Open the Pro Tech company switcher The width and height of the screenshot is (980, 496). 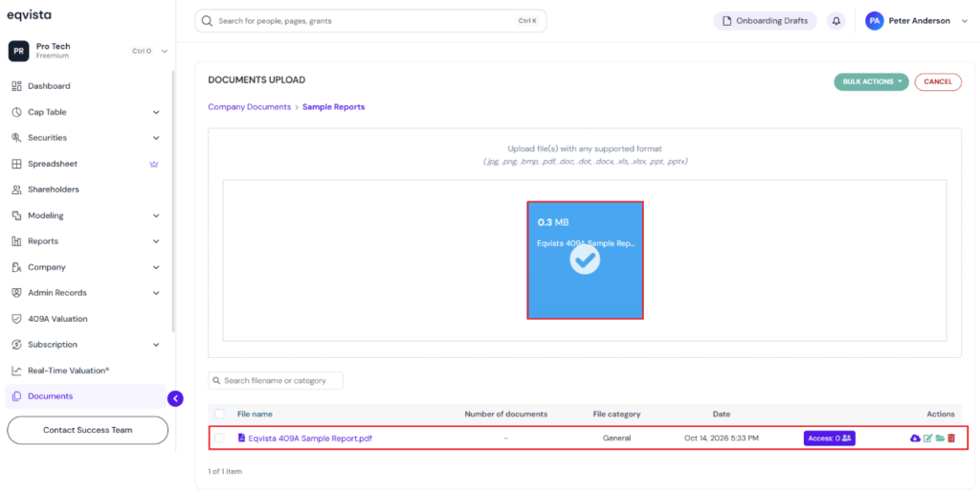tap(165, 52)
